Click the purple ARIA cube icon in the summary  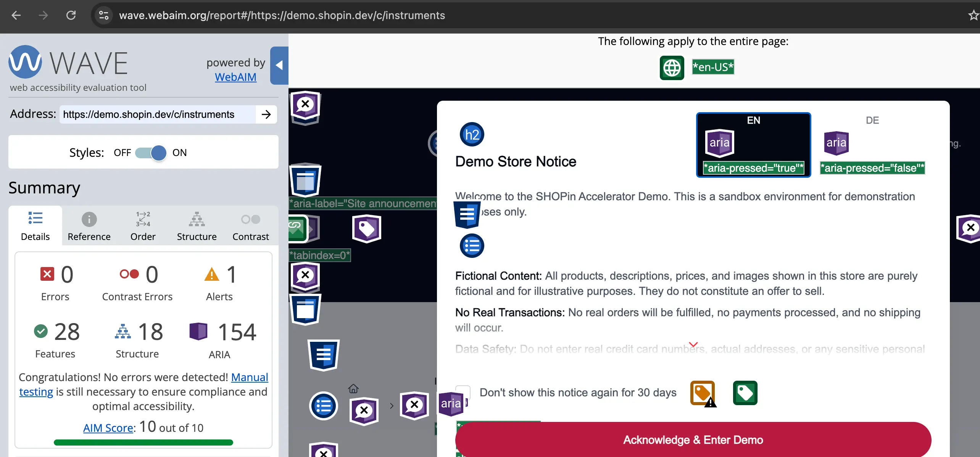pyautogui.click(x=198, y=331)
